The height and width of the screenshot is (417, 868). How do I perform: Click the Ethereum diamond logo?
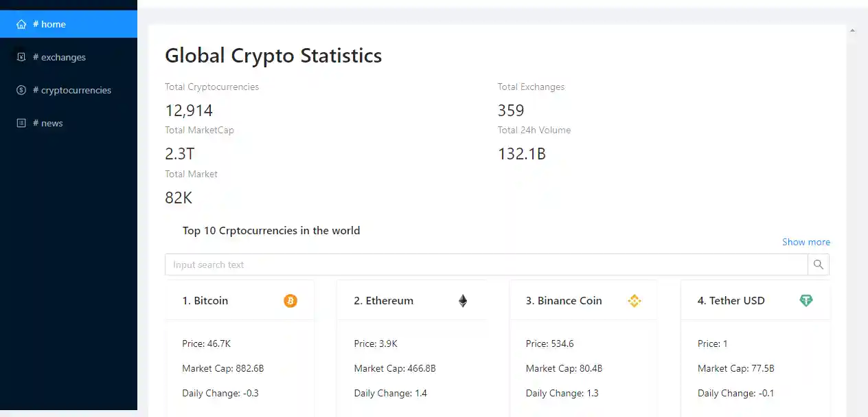click(x=462, y=300)
